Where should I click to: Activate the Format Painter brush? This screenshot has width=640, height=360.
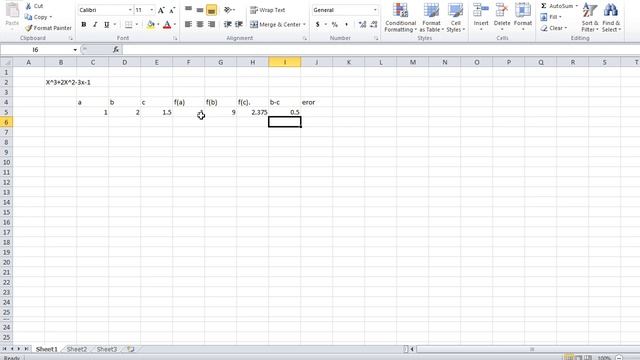(48, 28)
